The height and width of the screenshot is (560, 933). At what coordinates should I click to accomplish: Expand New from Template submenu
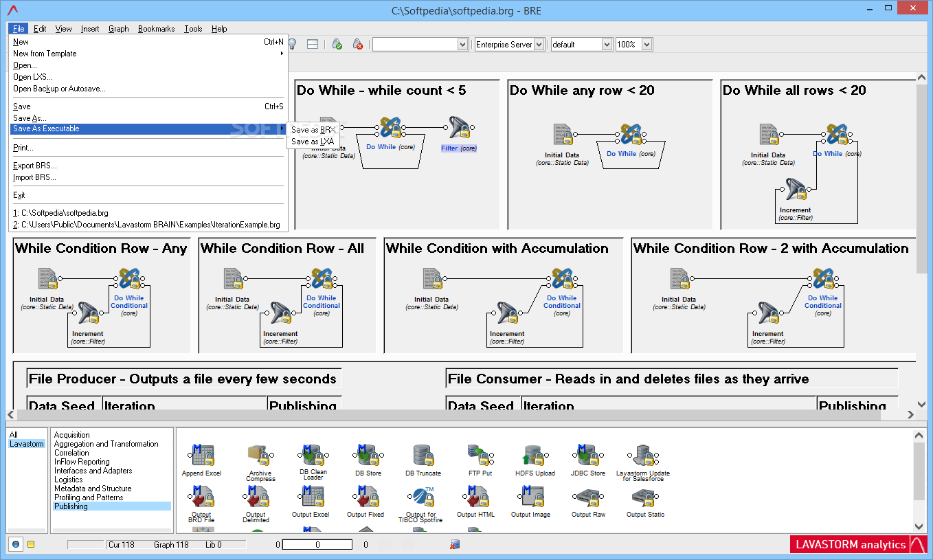(x=148, y=54)
